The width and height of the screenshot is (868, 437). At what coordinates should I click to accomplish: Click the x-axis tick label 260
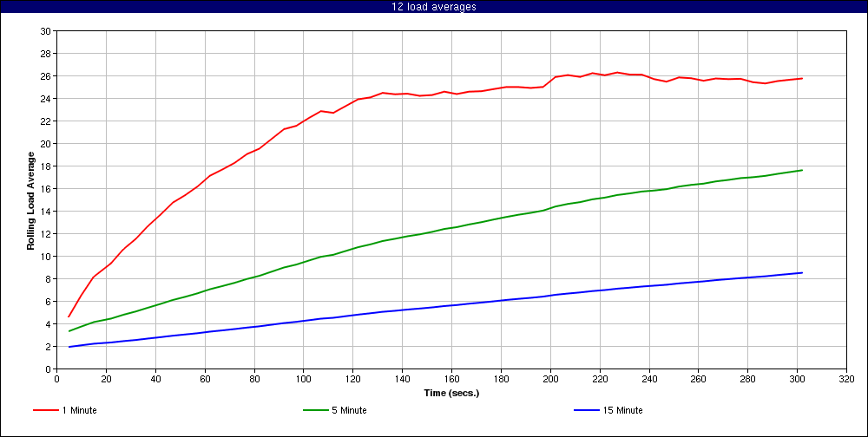pos(699,379)
